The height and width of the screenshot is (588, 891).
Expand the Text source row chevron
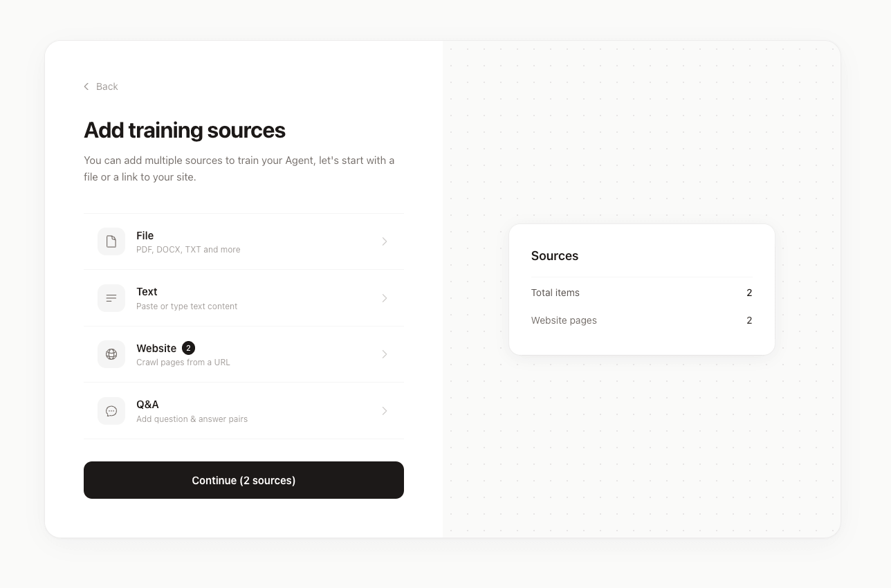385,297
